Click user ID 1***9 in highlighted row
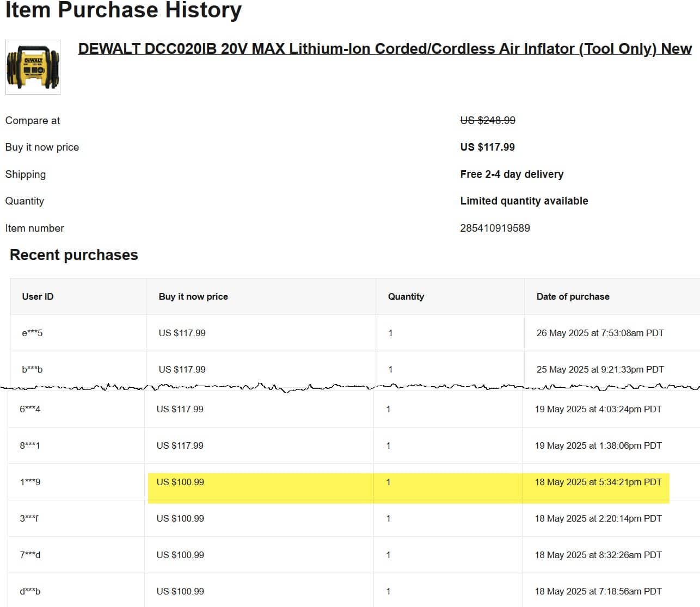The image size is (700, 607). [30, 482]
